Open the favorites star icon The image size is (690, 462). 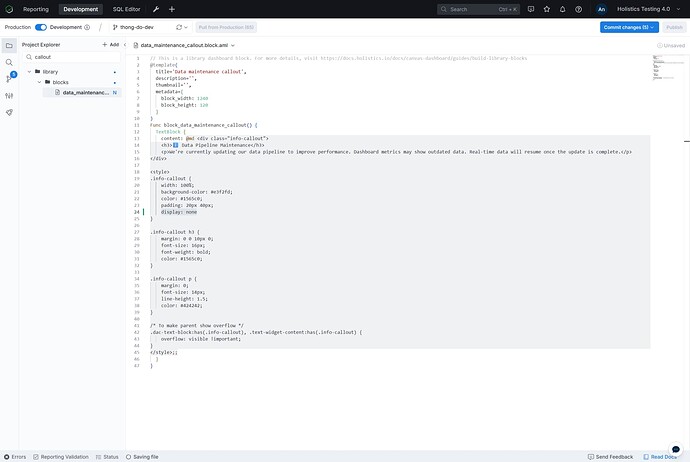pos(547,9)
